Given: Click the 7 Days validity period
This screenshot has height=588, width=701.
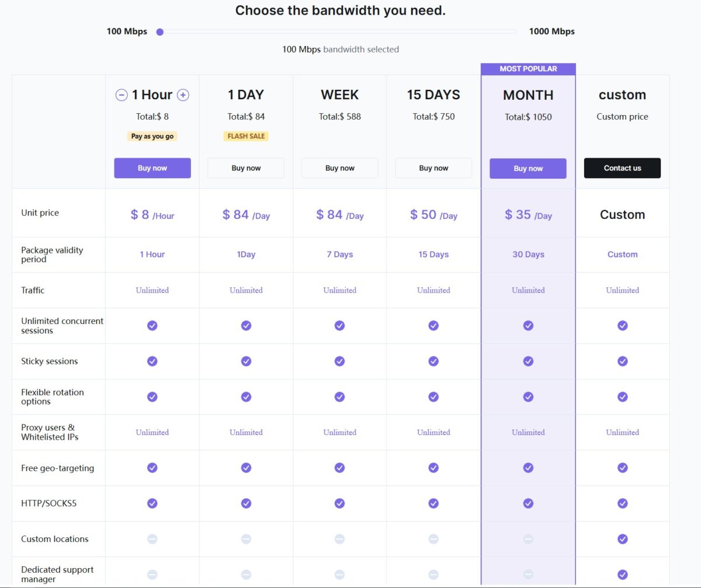Looking at the screenshot, I should pyautogui.click(x=340, y=255).
